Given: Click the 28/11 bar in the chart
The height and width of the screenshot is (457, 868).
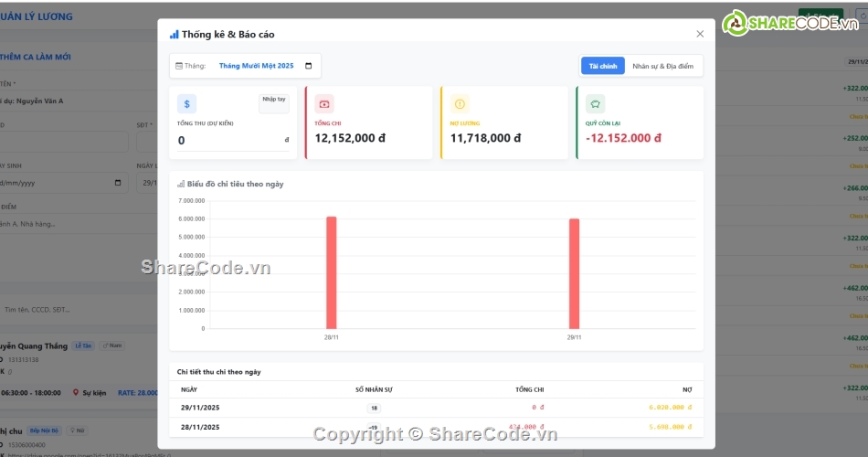Looking at the screenshot, I should [x=331, y=272].
